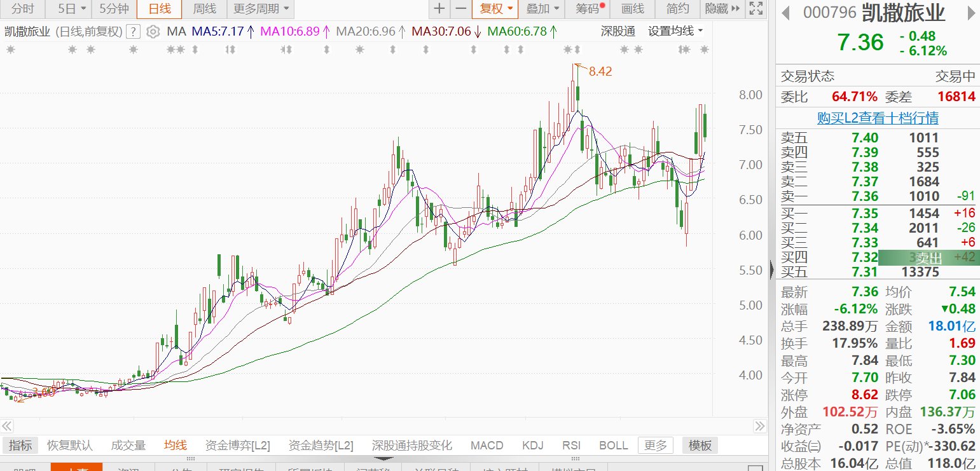Click the 8.42 high price marker on chart

tap(600, 72)
